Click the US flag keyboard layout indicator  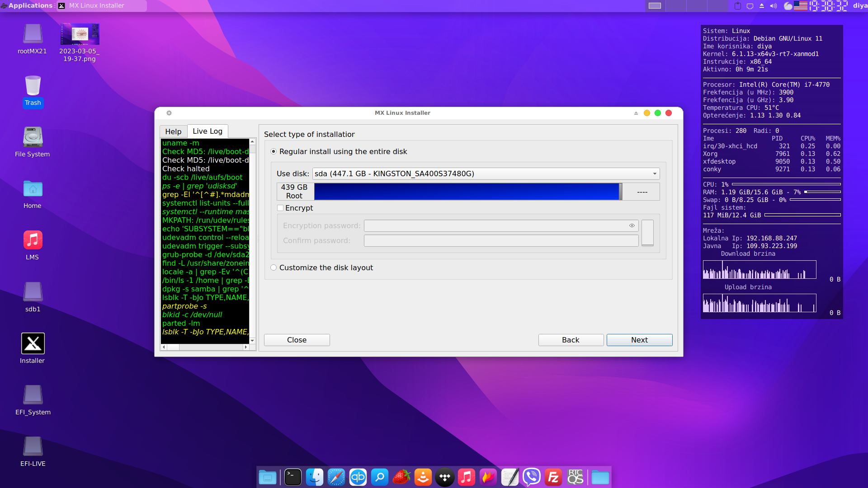click(801, 6)
